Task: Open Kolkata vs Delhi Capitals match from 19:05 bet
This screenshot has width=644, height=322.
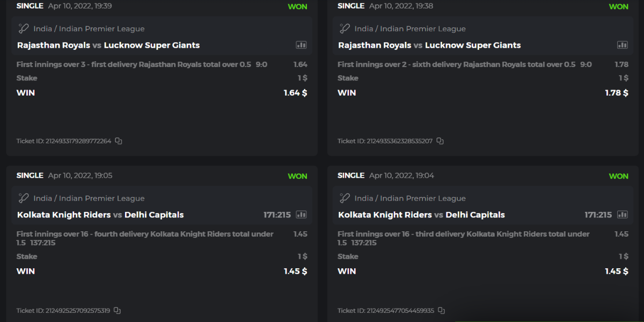Action: point(100,215)
